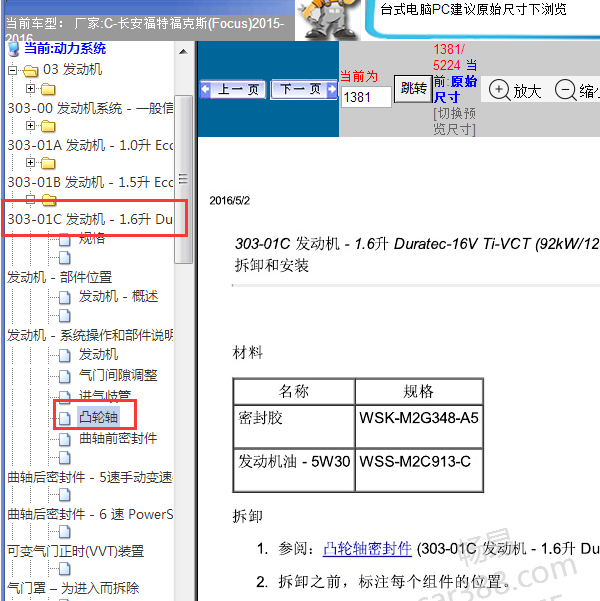This screenshot has width=600, height=601.
Task: Open 气门罩 – 为进入而拆除 page
Action: click(73, 588)
